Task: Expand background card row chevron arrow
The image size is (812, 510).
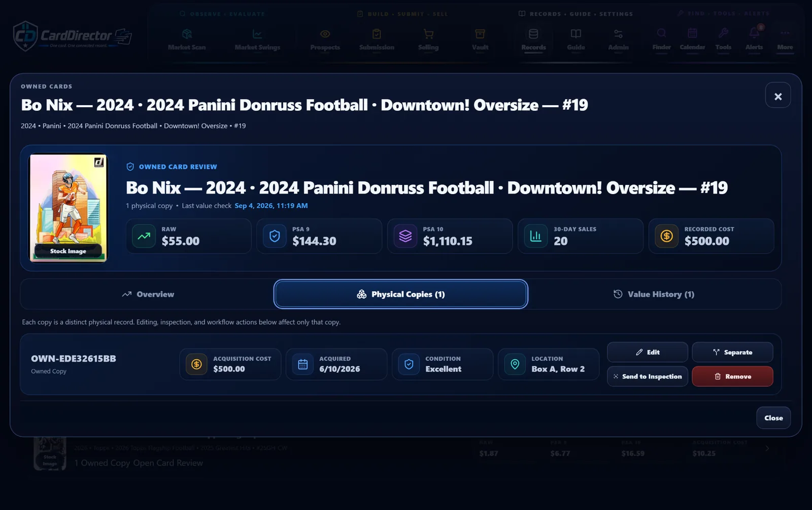Action: point(767,448)
